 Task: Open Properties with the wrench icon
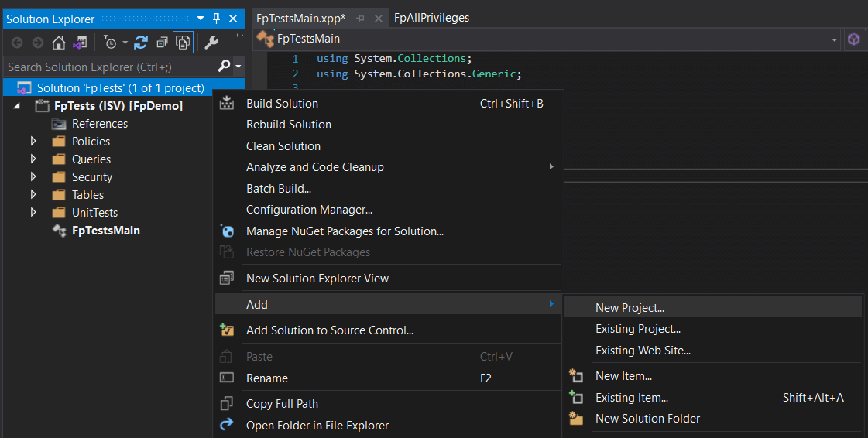tap(211, 43)
